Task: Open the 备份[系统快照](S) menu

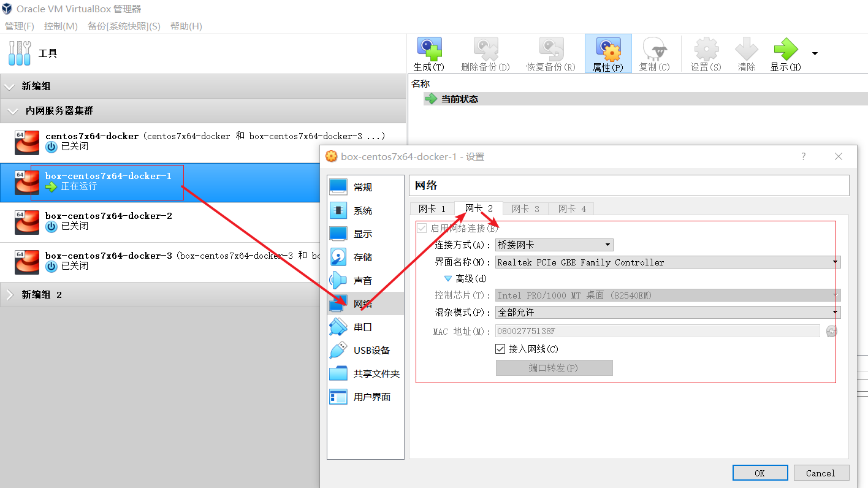Action: [x=124, y=26]
